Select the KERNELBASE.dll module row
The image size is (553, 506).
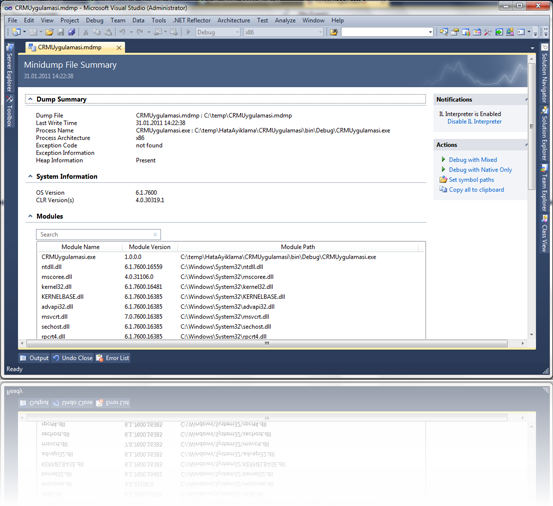click(231, 297)
